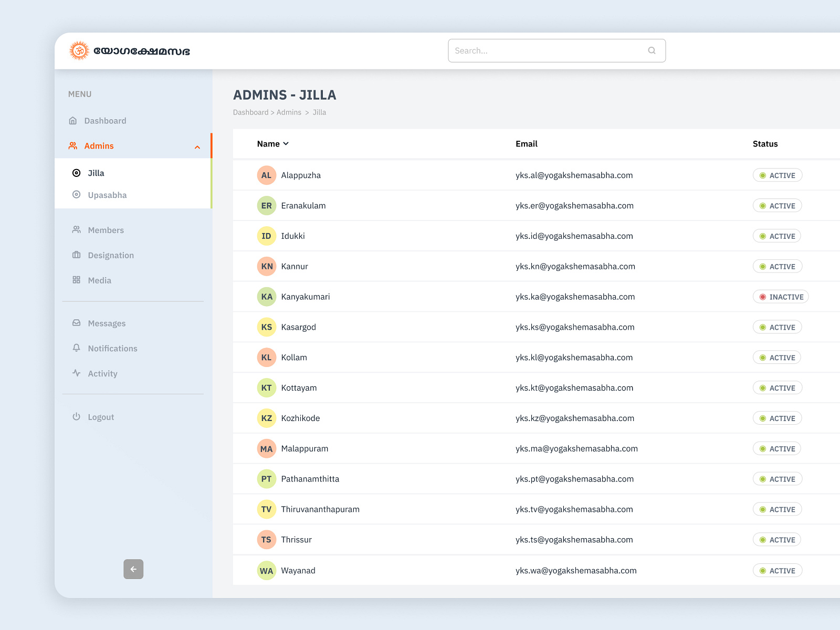Image resolution: width=840 pixels, height=630 pixels.
Task: Click the Alappuzha AL avatar circle
Action: point(267,175)
